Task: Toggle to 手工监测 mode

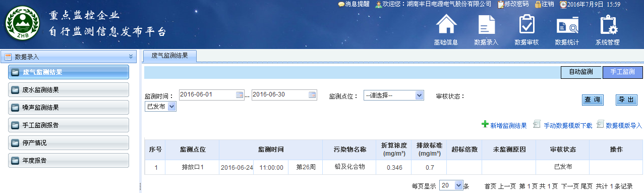Action: tap(623, 72)
